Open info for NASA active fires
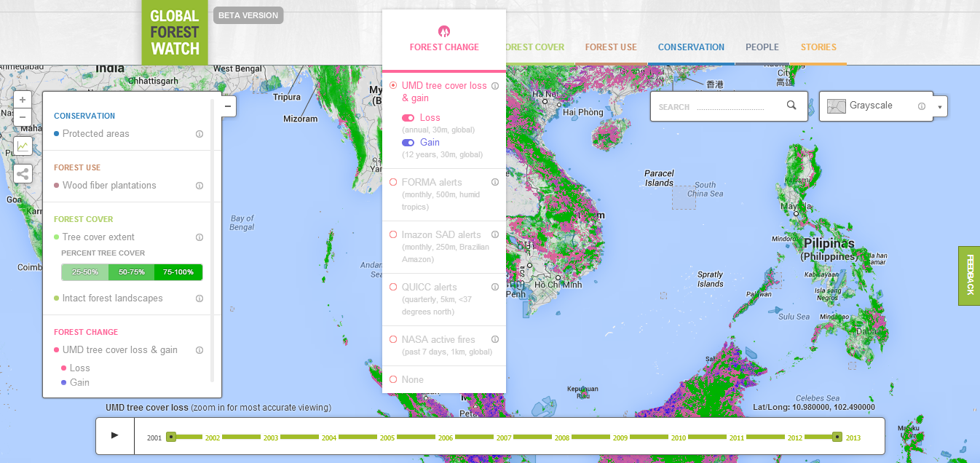 (x=495, y=339)
